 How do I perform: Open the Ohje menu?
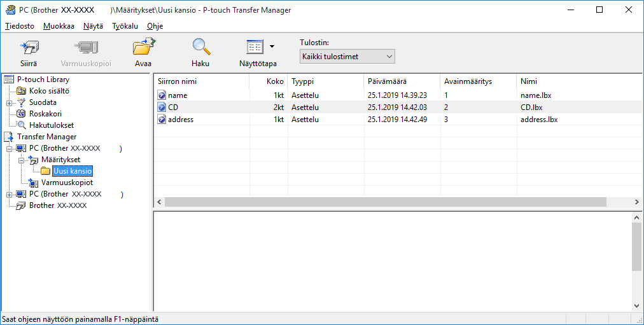155,26
